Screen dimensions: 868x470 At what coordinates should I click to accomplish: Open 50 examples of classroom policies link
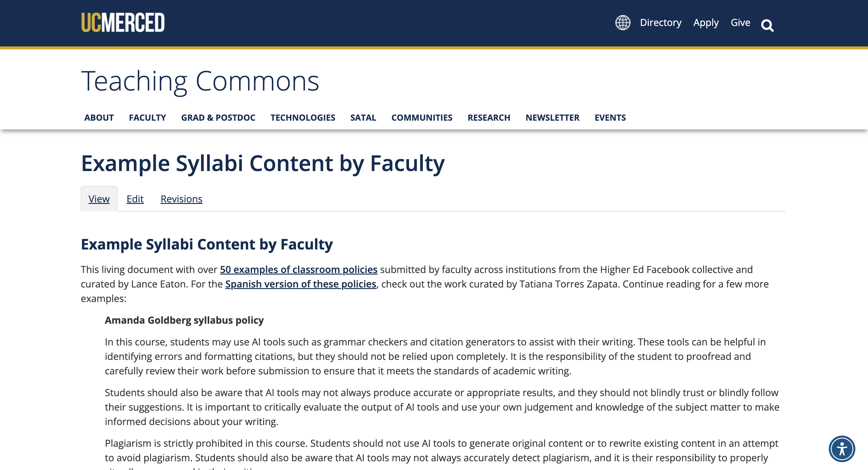(299, 269)
